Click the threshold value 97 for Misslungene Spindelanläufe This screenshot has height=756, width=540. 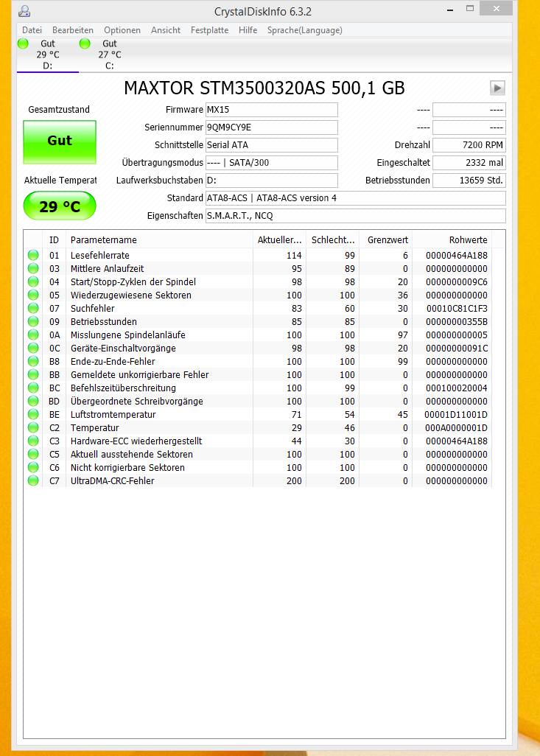click(x=402, y=335)
